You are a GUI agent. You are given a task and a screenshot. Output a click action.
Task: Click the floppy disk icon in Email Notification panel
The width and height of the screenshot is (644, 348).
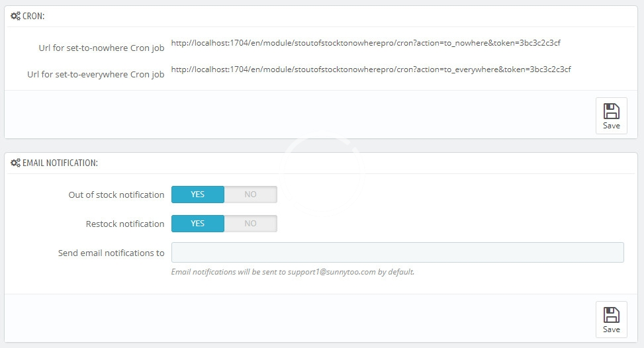click(x=612, y=315)
